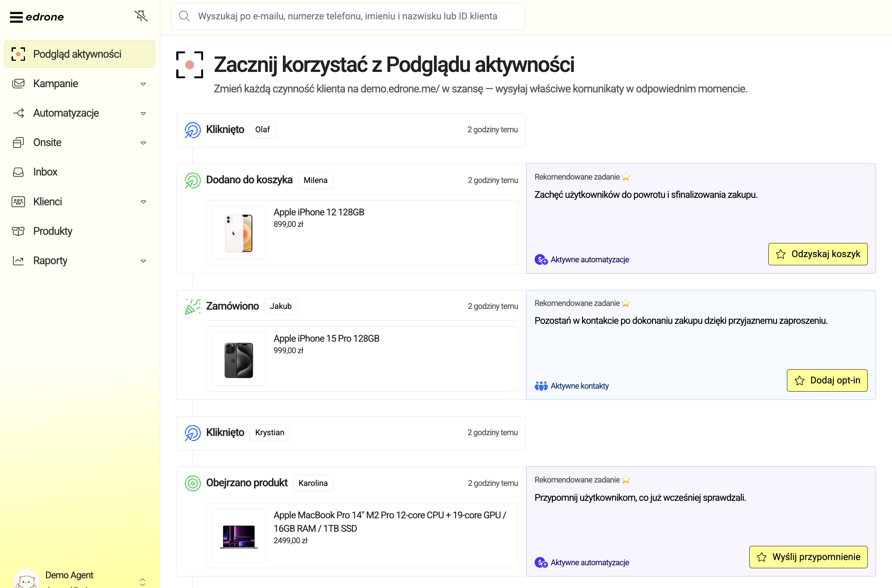Click the star icon on Odzyskaj koszyk button
This screenshot has height=588, width=892.
coord(781,254)
